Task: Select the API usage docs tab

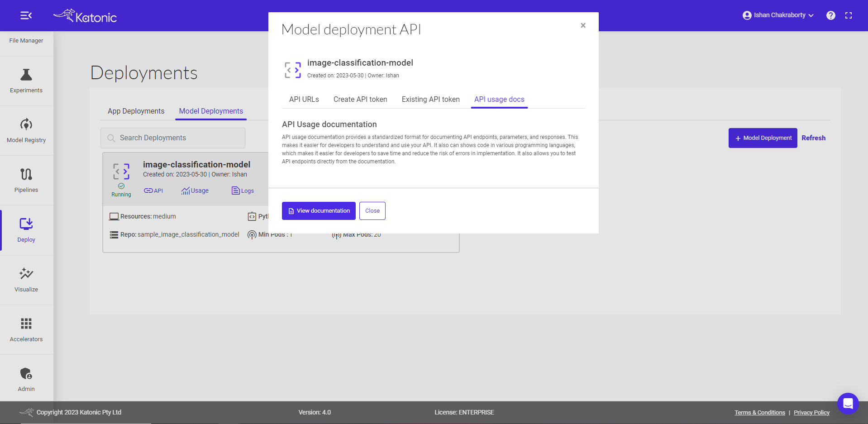Action: pyautogui.click(x=499, y=100)
